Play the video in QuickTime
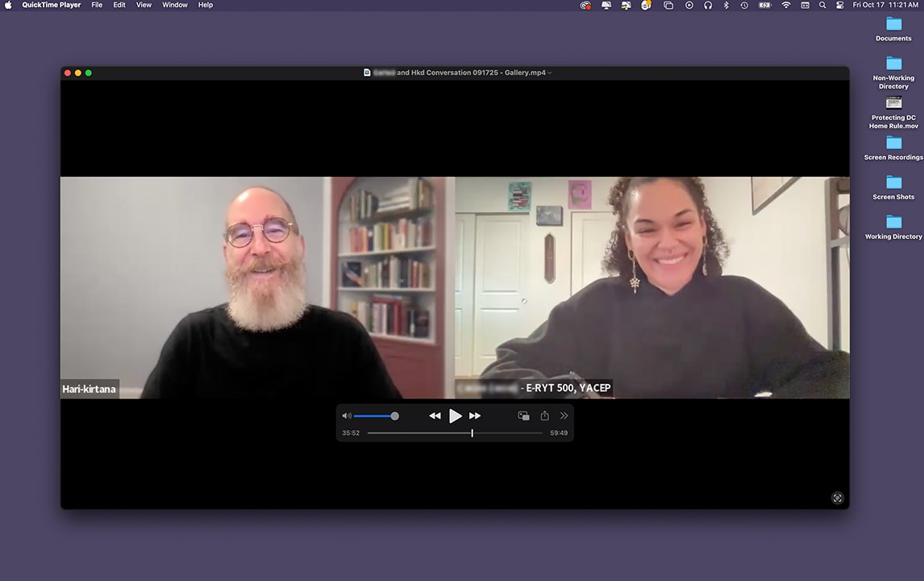This screenshot has height=581, width=924. pos(456,416)
